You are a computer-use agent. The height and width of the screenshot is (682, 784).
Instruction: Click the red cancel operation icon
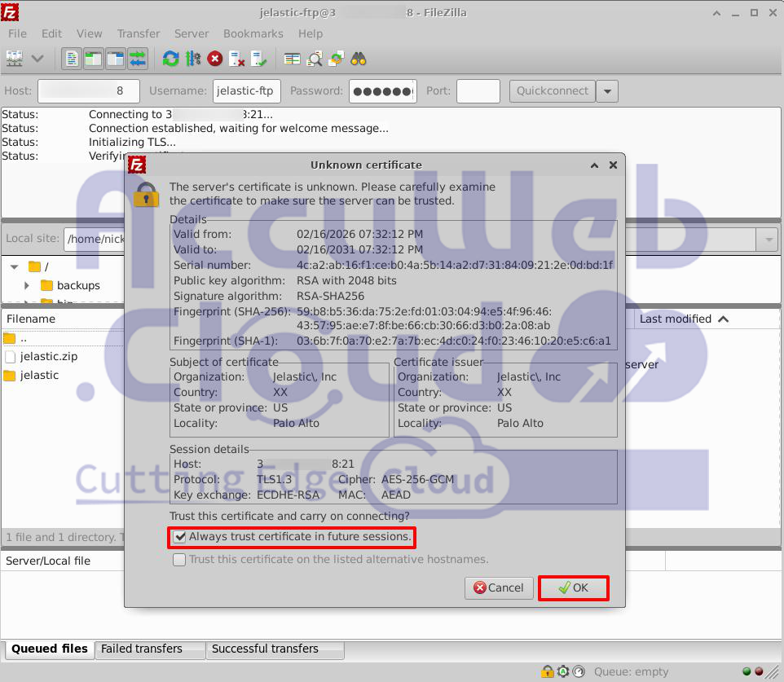(x=215, y=59)
